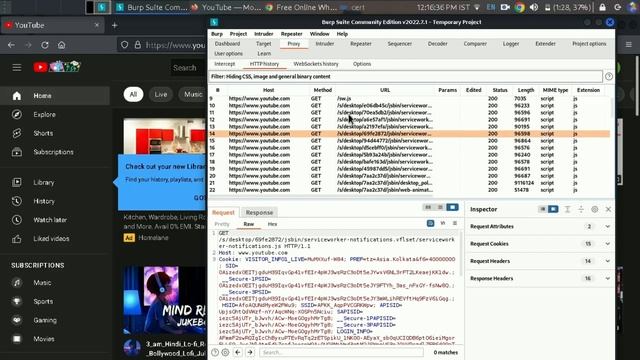Switch to the Dashboard tab
The image size is (640, 360).
[227, 44]
